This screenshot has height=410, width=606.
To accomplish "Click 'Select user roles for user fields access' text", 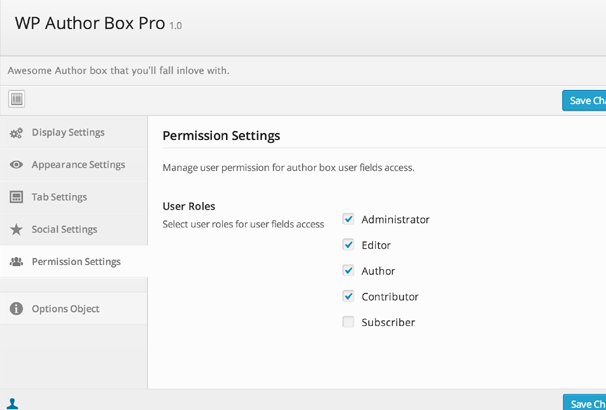I will pos(243,225).
